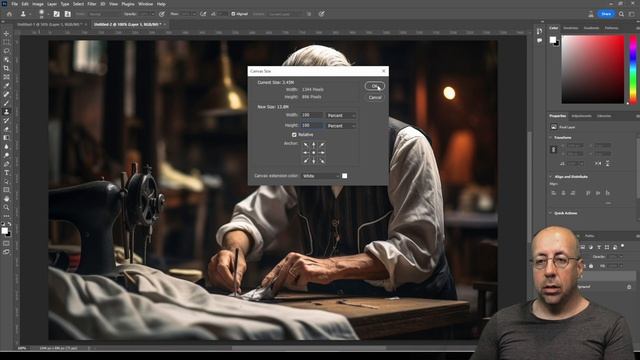
Task: Collapse the Quick Actions section
Action: click(551, 213)
